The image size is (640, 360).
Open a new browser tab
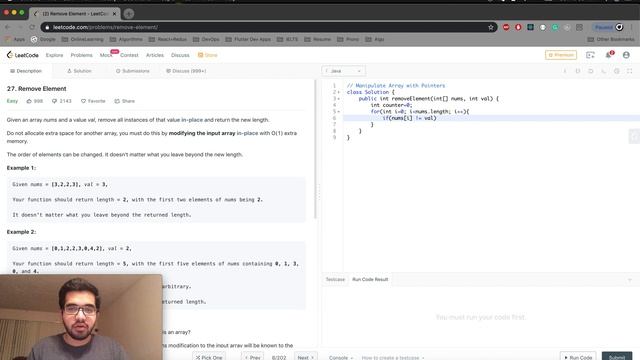click(x=129, y=13)
